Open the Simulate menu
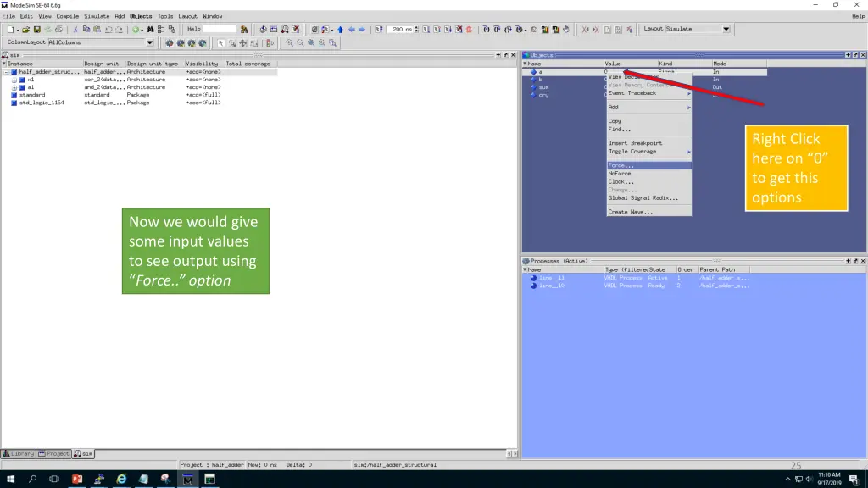Image resolution: width=868 pixels, height=488 pixels. pyautogui.click(x=97, y=17)
